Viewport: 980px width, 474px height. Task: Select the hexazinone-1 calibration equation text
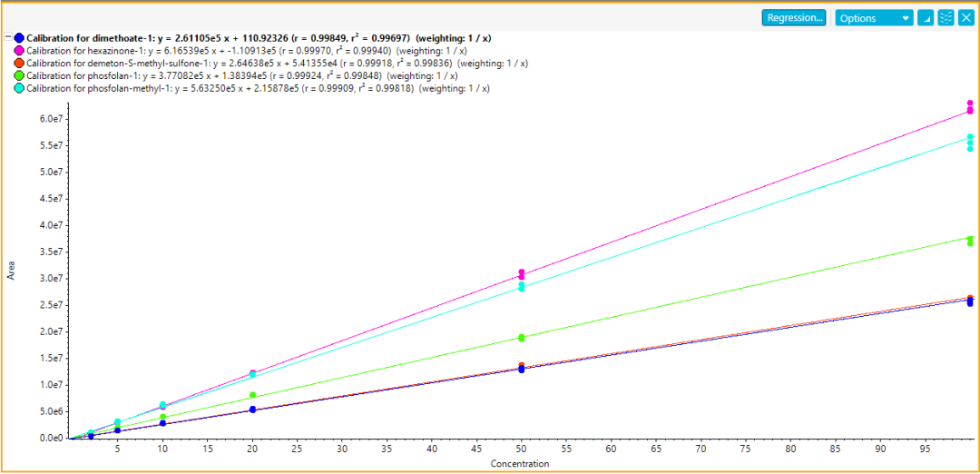point(247,51)
